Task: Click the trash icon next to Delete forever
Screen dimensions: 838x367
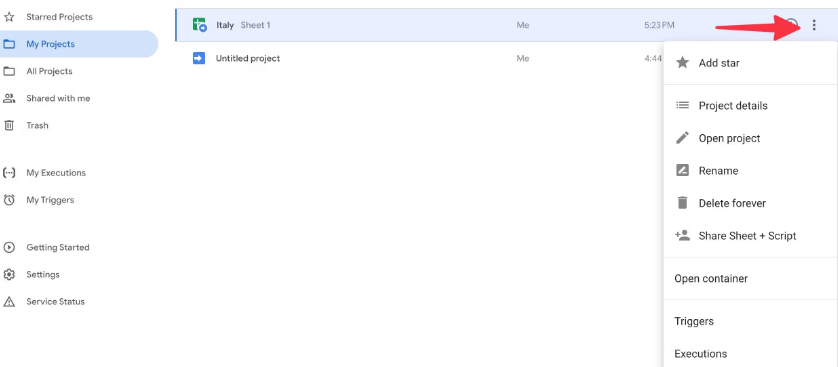Action: click(x=682, y=203)
